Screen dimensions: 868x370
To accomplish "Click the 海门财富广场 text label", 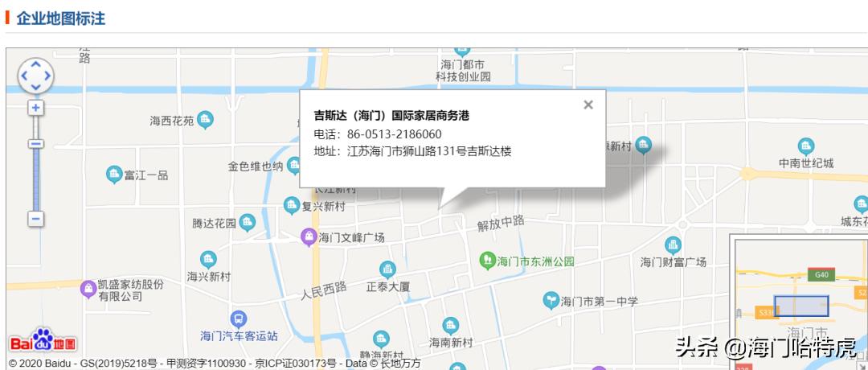I will (x=674, y=262).
